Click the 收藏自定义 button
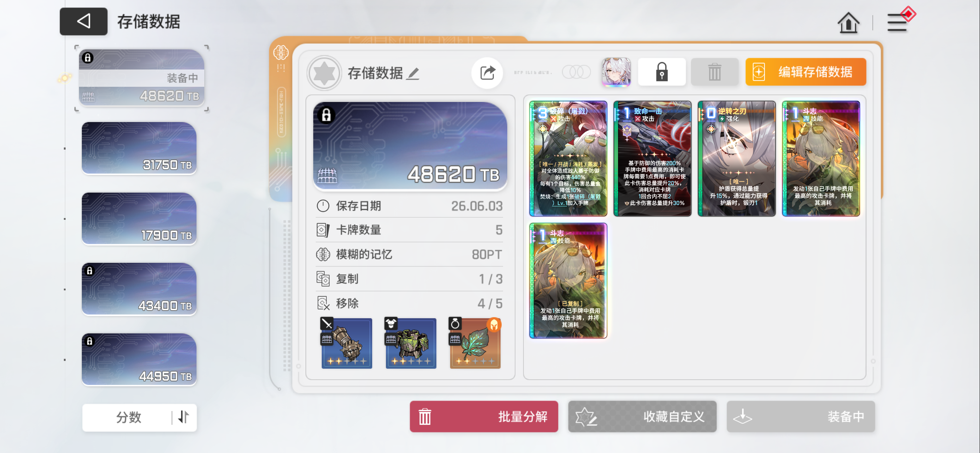 (642, 417)
